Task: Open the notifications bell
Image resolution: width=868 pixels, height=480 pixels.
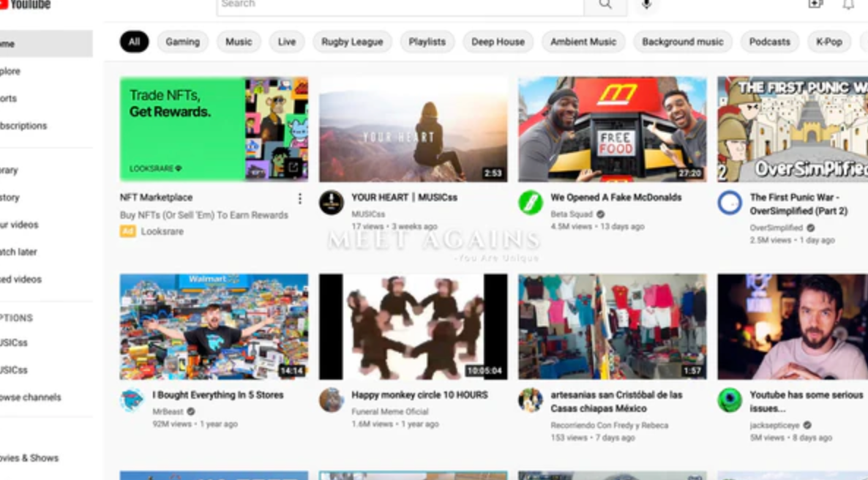Action: [x=848, y=4]
